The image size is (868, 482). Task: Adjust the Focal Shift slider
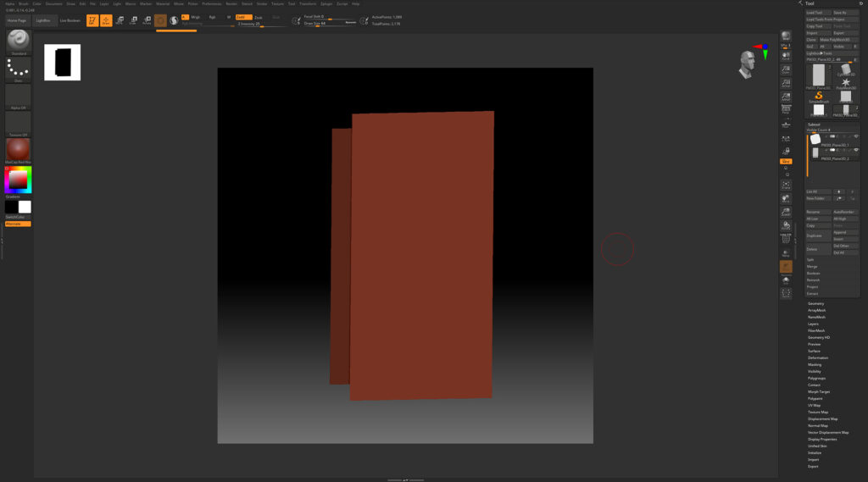coord(330,17)
